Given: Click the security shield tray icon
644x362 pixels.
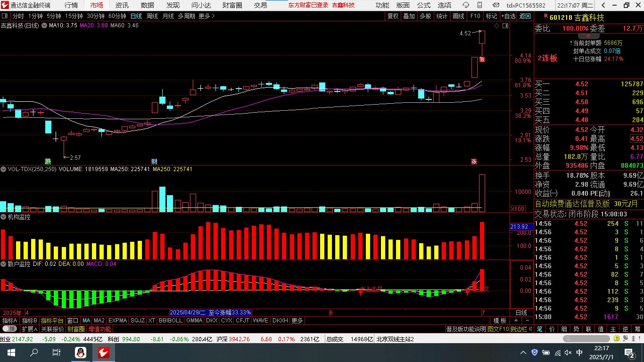Looking at the screenshot, I should click(535, 353).
